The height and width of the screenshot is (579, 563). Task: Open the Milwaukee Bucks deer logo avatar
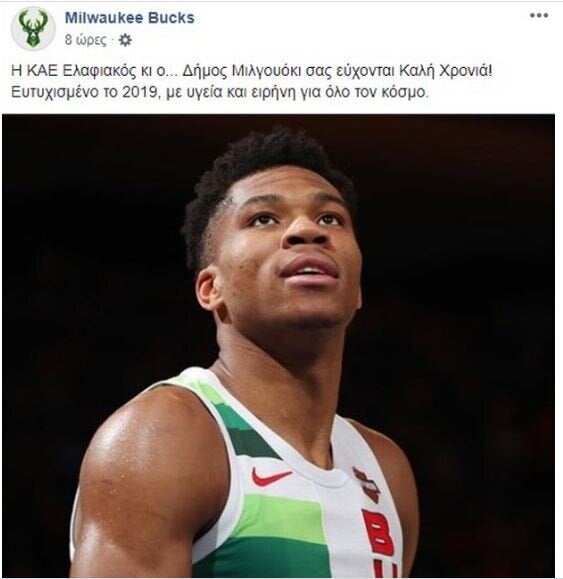tap(33, 28)
